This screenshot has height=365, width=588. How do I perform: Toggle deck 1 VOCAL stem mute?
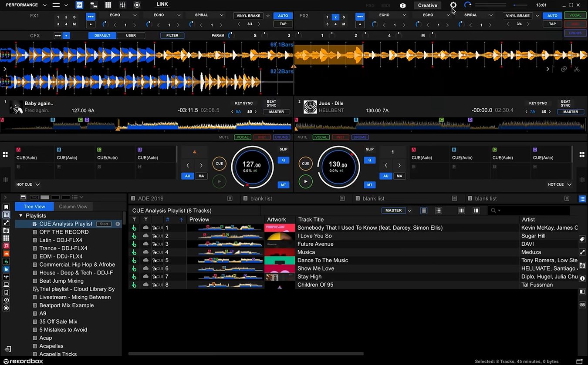click(x=243, y=137)
